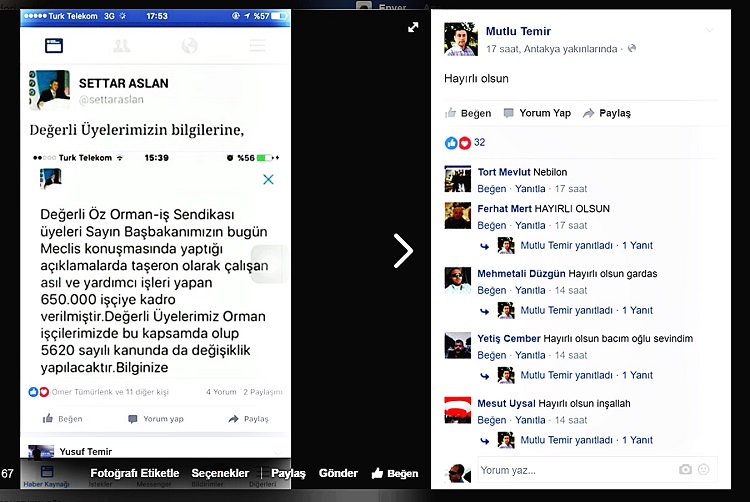Click Paylaş on Mutlu Temir post
The width and height of the screenshot is (750, 502).
click(x=607, y=113)
